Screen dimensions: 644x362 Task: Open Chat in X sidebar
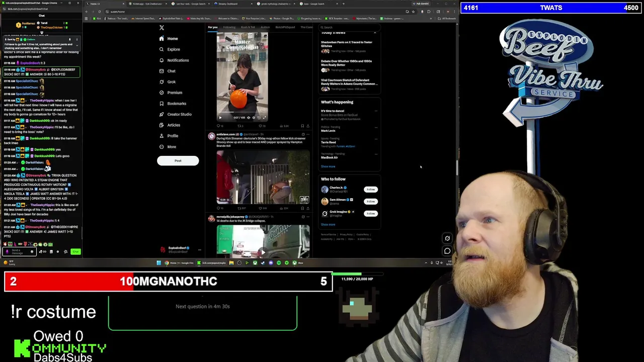click(167, 71)
